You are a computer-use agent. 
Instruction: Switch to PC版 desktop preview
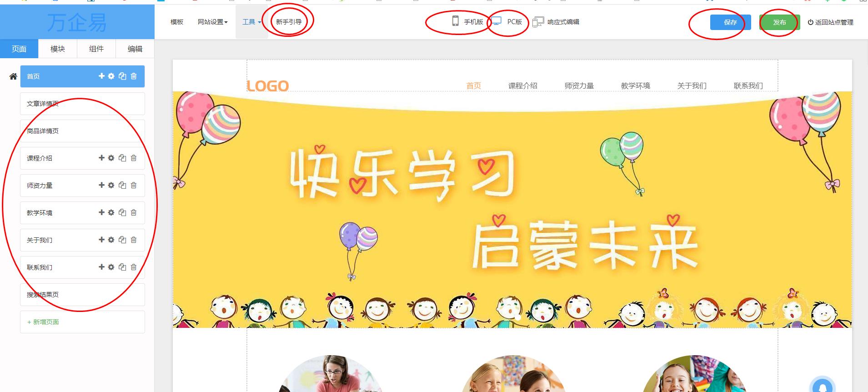tap(507, 21)
